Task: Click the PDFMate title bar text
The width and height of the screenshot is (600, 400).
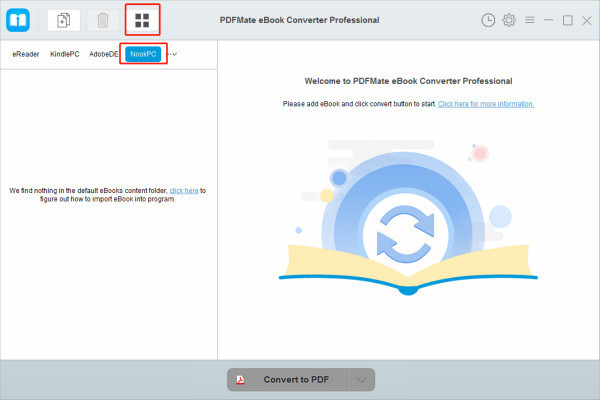Action: click(299, 20)
